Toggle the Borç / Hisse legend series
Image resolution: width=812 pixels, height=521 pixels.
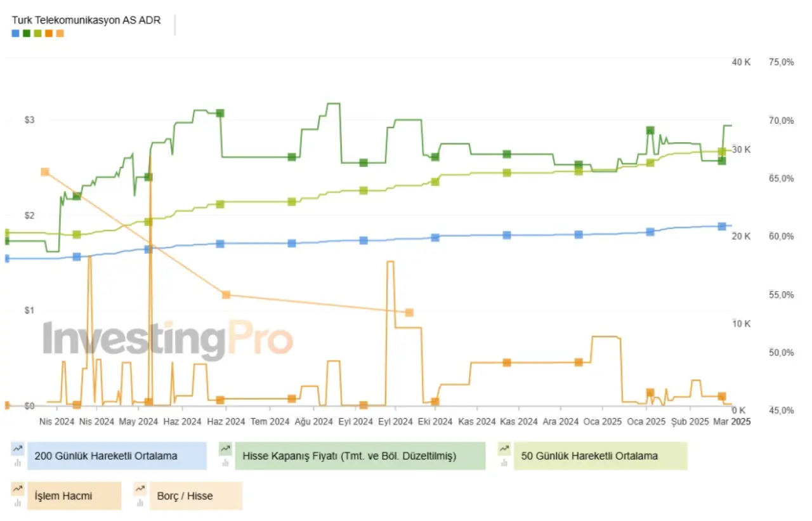tap(196, 496)
